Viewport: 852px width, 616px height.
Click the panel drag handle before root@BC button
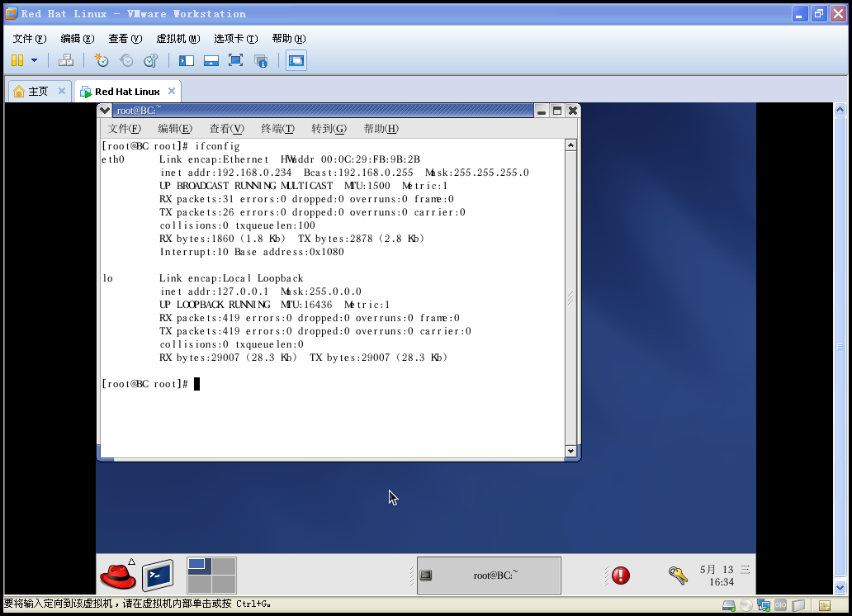point(412,576)
